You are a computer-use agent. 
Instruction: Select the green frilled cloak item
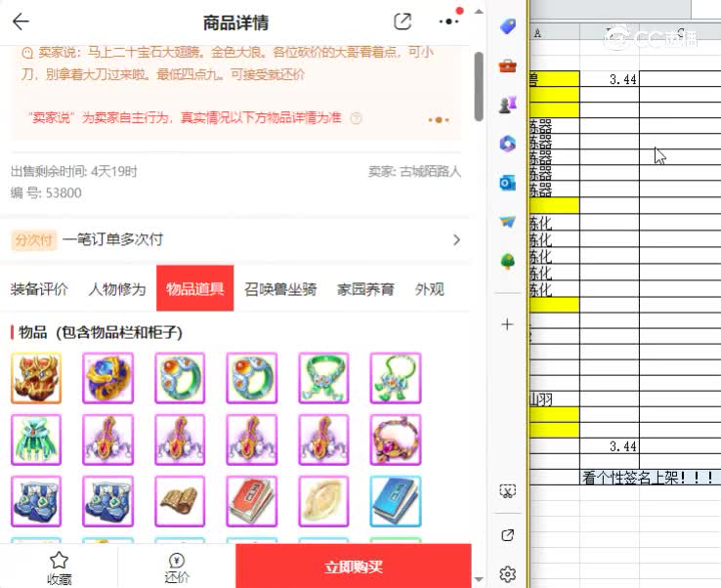(x=36, y=440)
